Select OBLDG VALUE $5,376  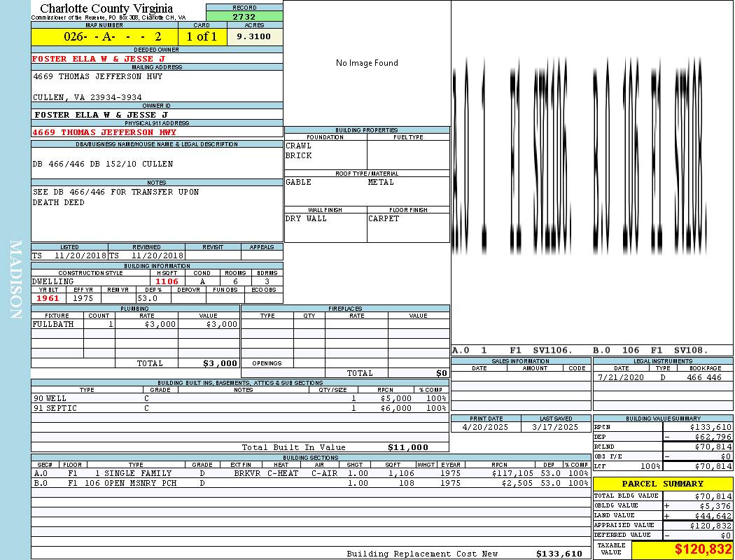point(715,507)
